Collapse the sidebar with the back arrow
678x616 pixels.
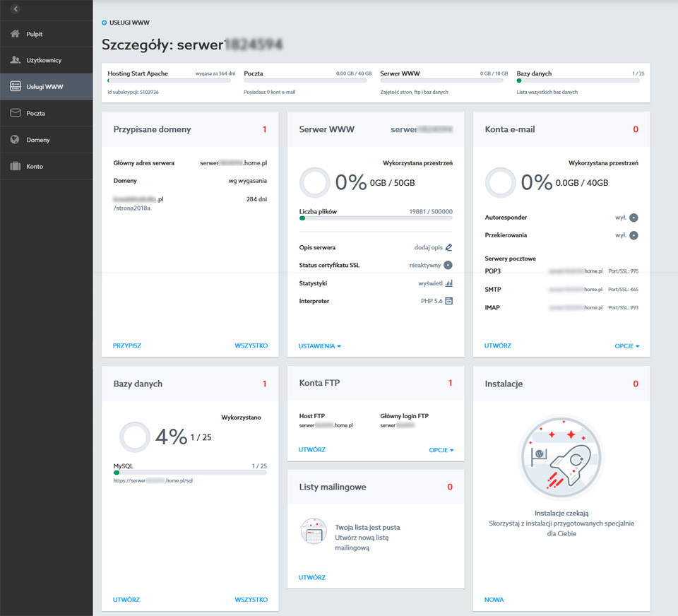point(16,8)
